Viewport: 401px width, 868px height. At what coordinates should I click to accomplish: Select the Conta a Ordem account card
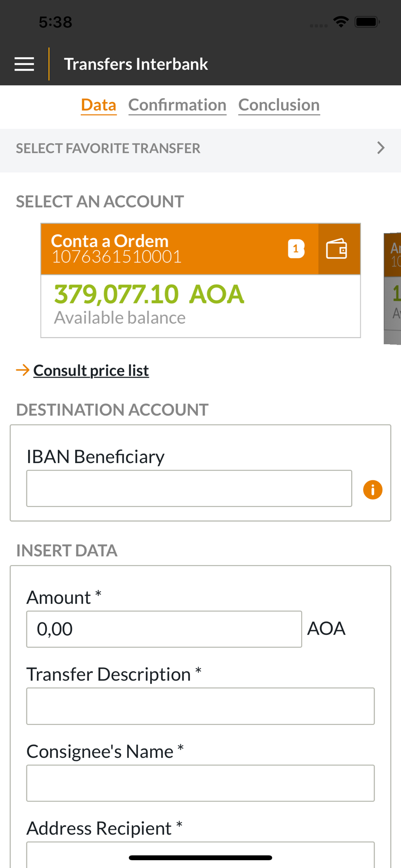coord(200,280)
